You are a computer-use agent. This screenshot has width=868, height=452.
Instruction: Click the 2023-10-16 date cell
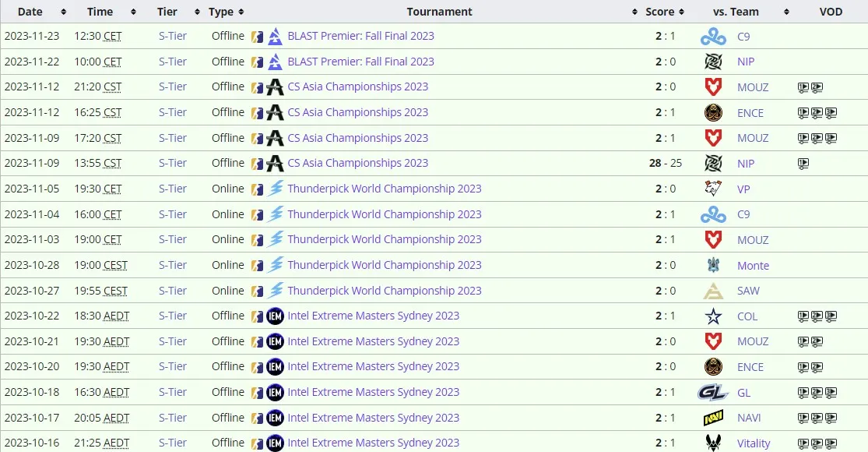[32, 443]
